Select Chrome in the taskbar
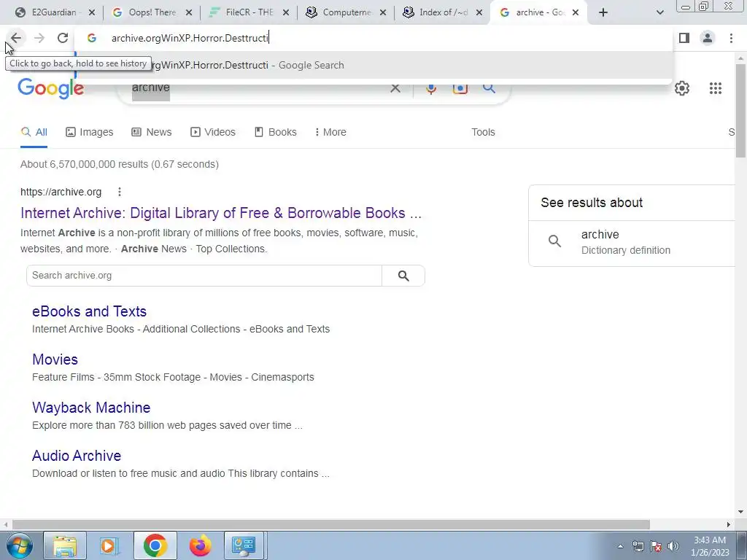Image resolution: width=747 pixels, height=560 pixels. (x=155, y=545)
